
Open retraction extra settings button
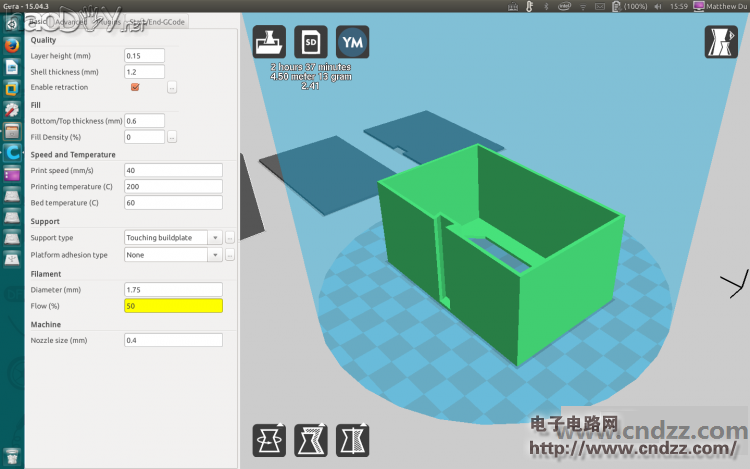click(x=172, y=88)
